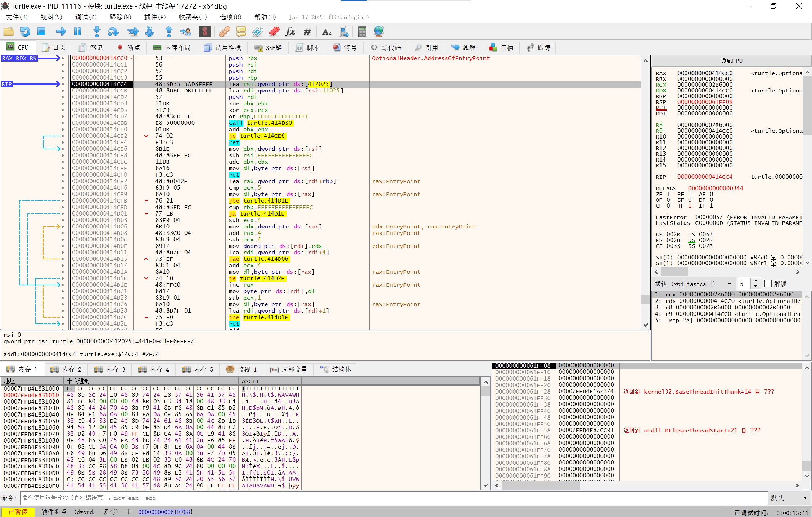The height and width of the screenshot is (517, 812).
Task: Click the memory dump scrollbar down arrow
Action: tap(486, 485)
